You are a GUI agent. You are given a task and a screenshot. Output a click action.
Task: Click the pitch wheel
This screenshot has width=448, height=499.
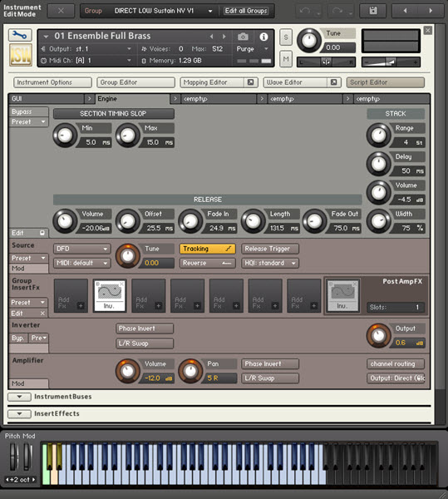(x=13, y=457)
